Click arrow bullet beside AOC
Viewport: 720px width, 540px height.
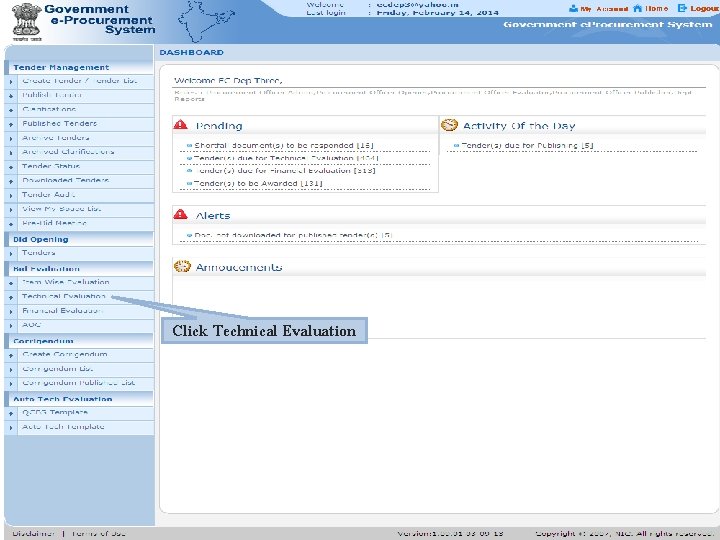click(x=11, y=326)
